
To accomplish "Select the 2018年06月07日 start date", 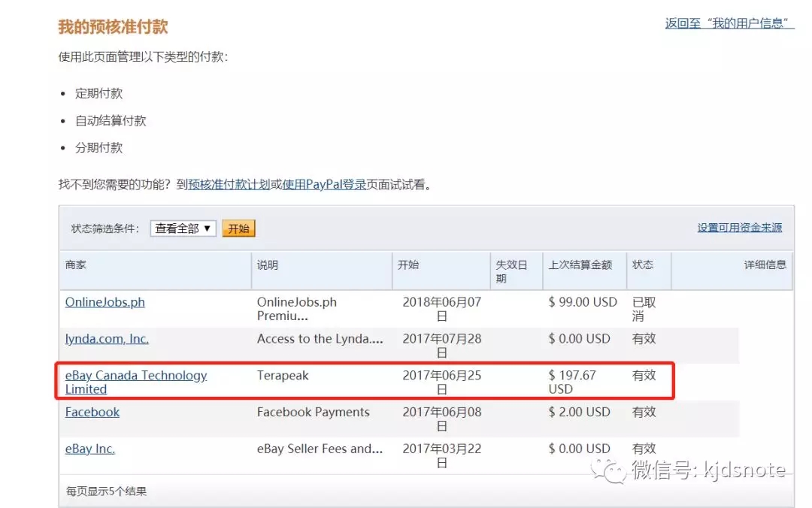I will coord(442,309).
